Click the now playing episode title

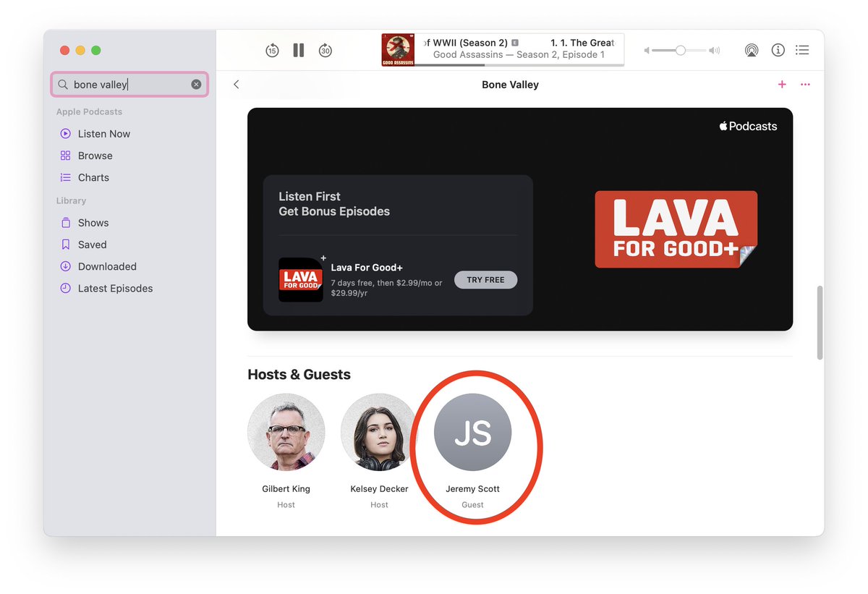point(519,43)
